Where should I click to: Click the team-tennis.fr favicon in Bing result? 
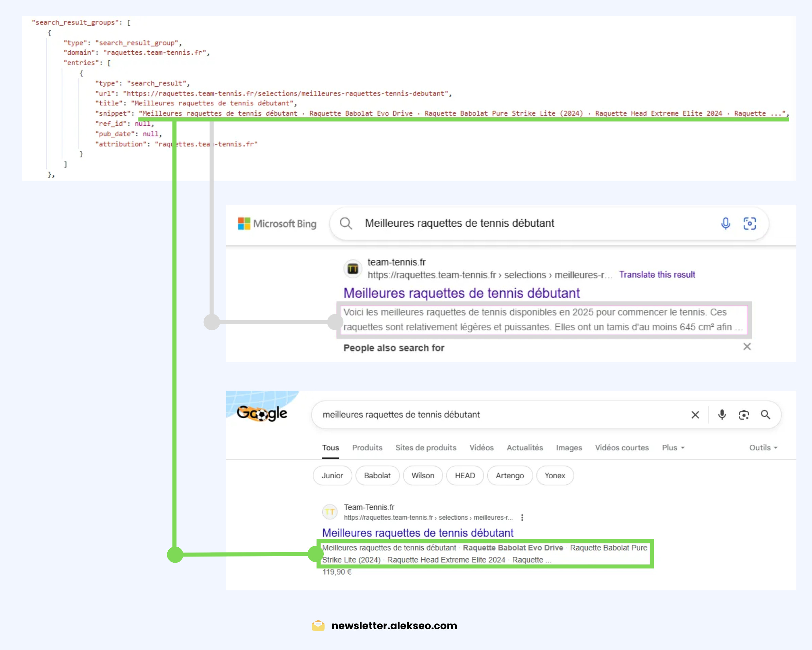coord(353,269)
